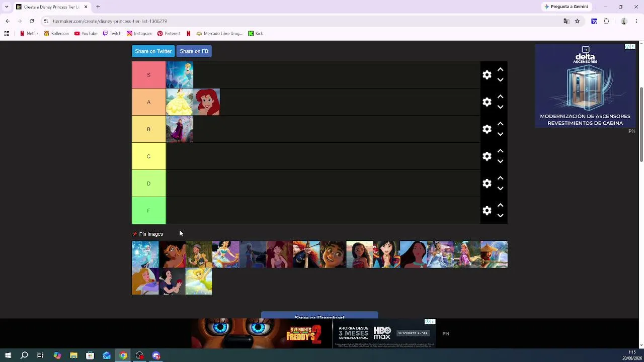The width and height of the screenshot is (644, 362).
Task: Pick Elsa thumbnail from the image pool
Action: pyautogui.click(x=145, y=254)
